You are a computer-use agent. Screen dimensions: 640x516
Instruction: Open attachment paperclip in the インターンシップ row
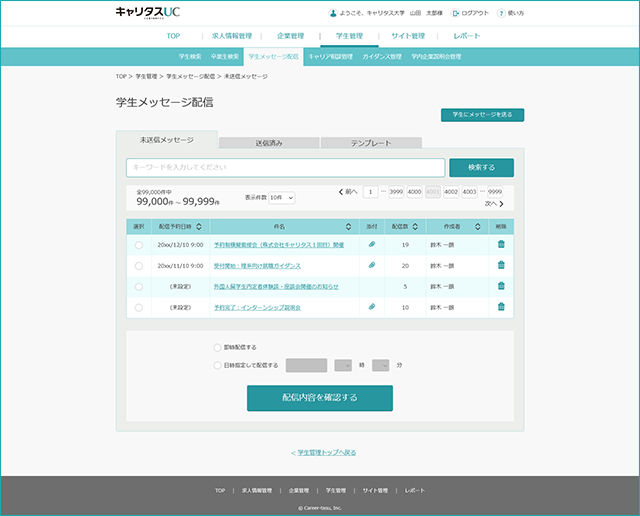click(372, 307)
